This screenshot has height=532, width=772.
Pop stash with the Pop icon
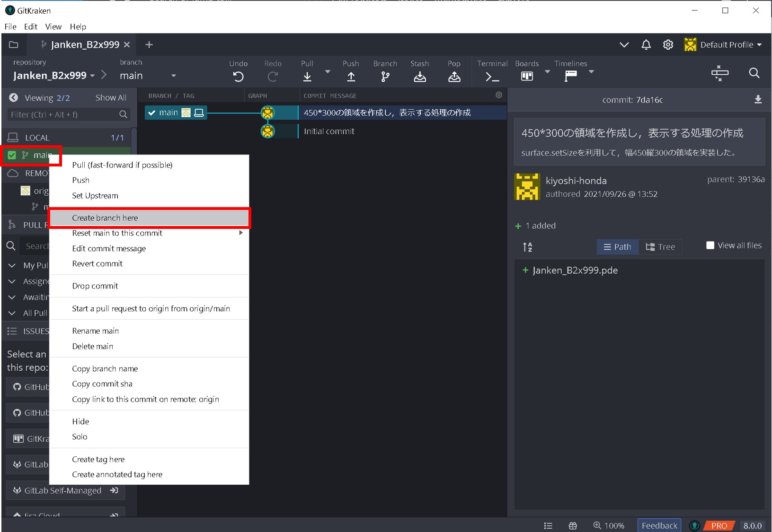tap(454, 76)
